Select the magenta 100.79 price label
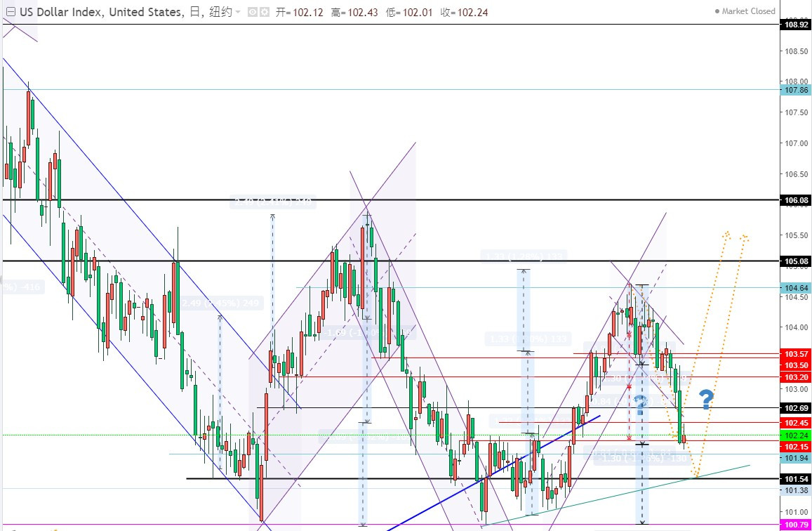The width and height of the screenshot is (812, 531). 796,525
